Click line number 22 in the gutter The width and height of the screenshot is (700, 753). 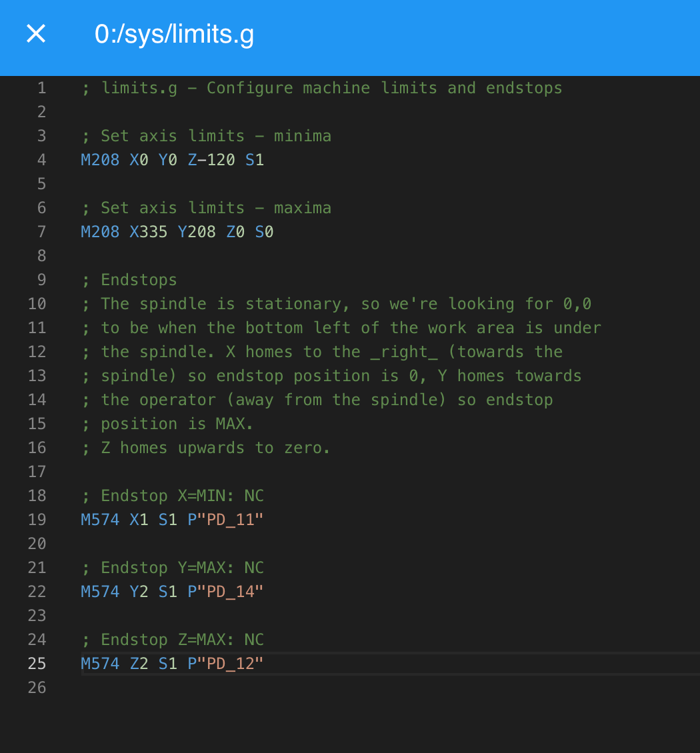click(37, 592)
